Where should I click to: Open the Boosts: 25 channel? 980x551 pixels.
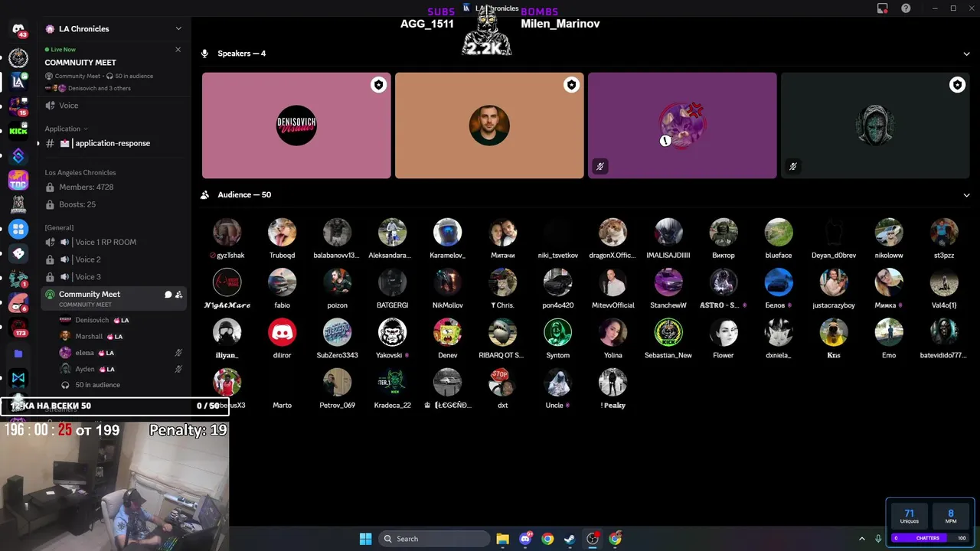[113, 204]
